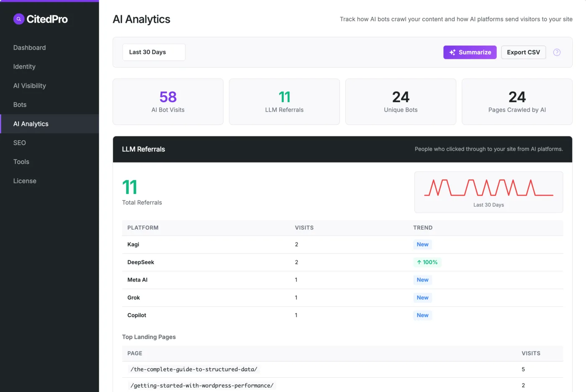Select the Unique Bots stat card
The image size is (586, 392).
point(401,102)
